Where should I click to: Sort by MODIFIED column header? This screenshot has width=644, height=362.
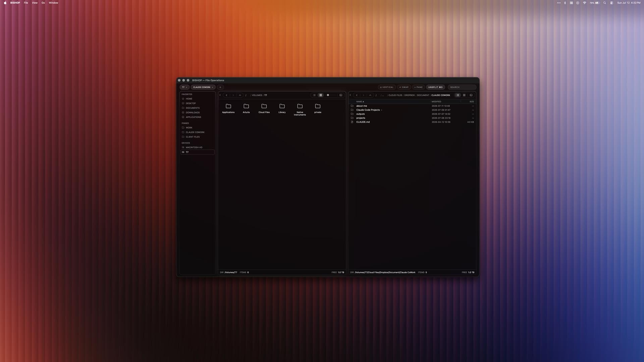436,102
